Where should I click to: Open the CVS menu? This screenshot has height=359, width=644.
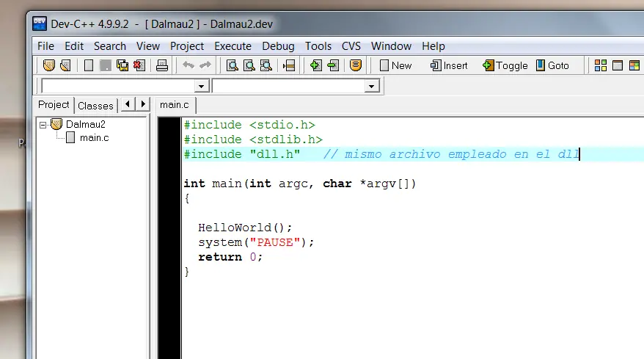351,46
